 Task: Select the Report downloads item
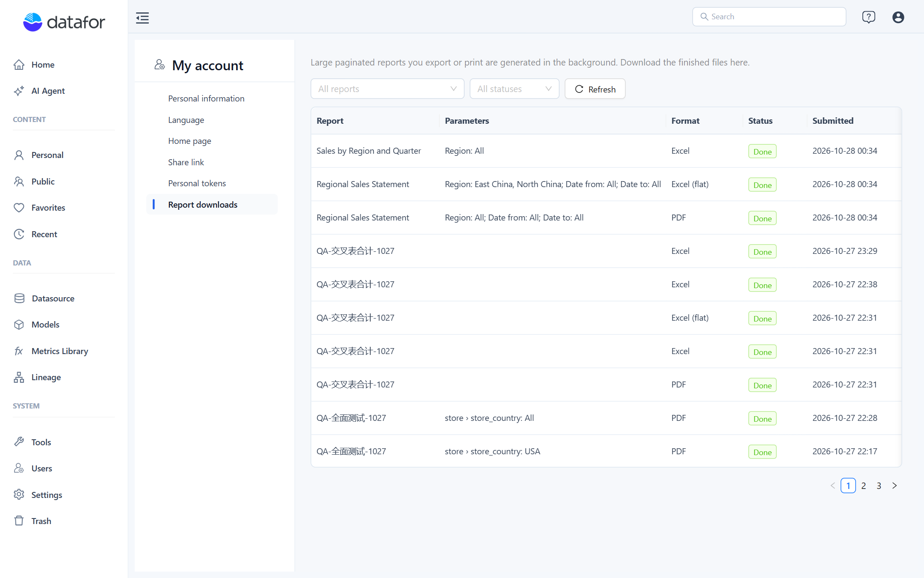pos(212,205)
